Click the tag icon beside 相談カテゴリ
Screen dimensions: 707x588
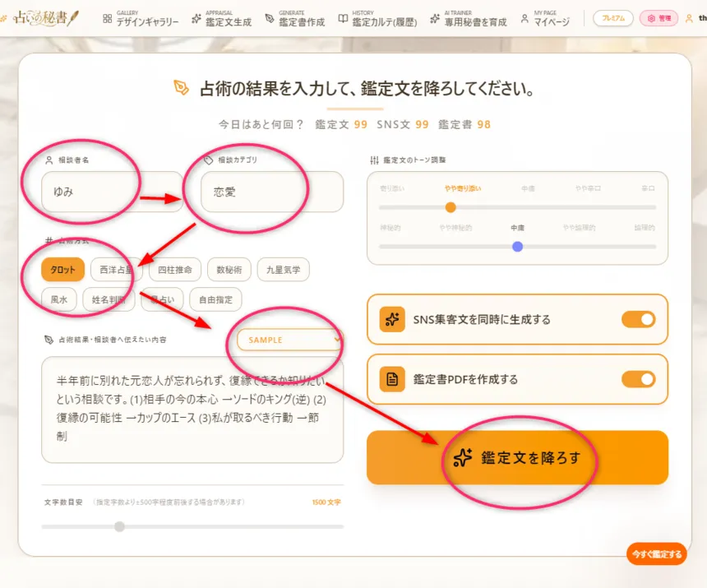(x=208, y=160)
